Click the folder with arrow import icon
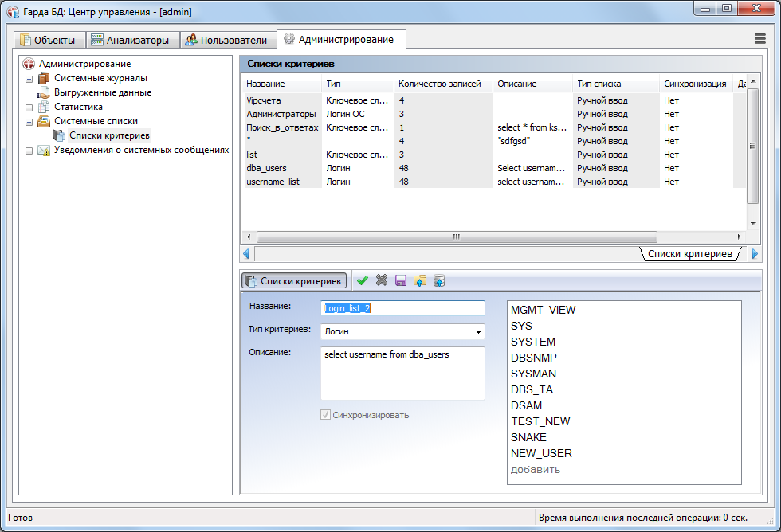The height and width of the screenshot is (532, 781). pyautogui.click(x=420, y=280)
